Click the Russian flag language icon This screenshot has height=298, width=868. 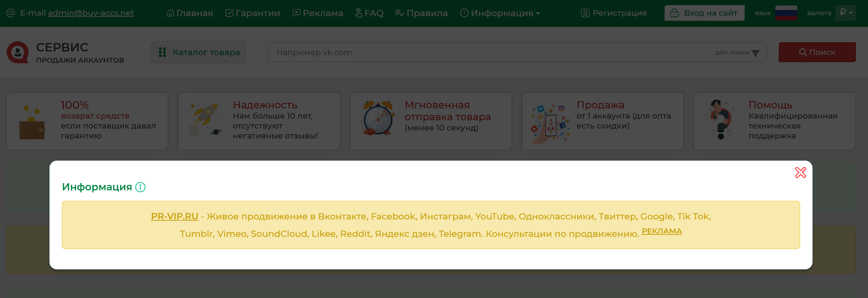786,13
